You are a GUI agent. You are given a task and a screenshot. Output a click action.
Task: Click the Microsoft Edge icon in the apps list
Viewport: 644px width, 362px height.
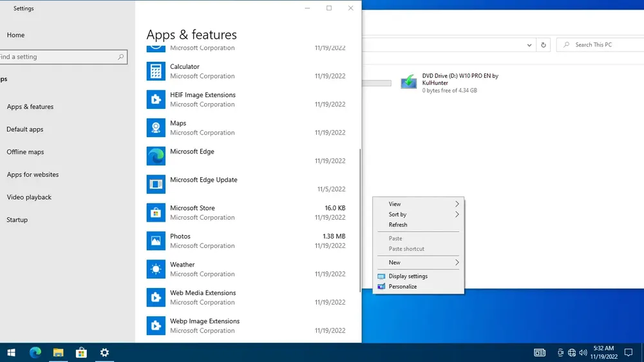click(156, 156)
